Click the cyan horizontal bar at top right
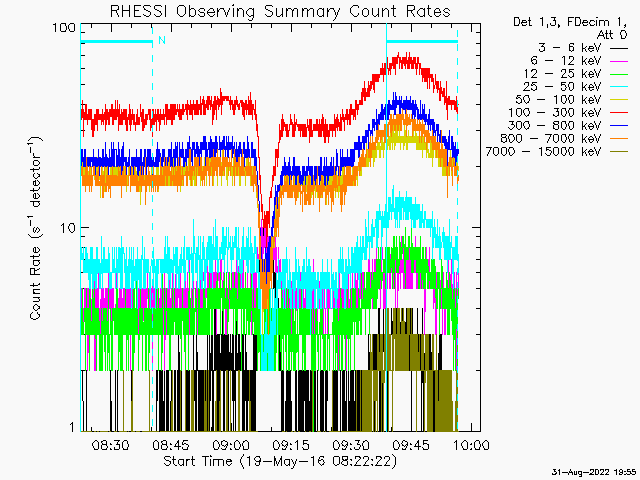Image resolution: width=640 pixels, height=480 pixels. pos(422,42)
